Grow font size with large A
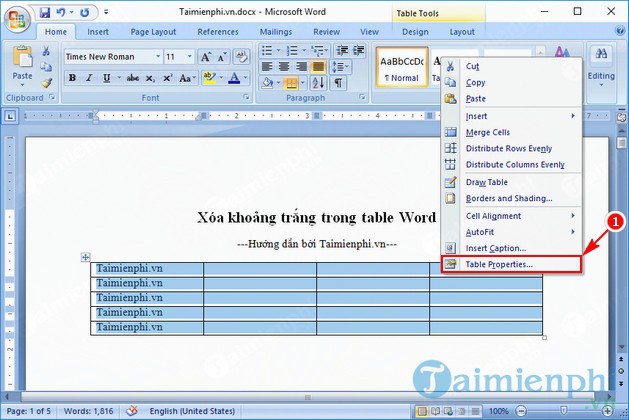Image resolution: width=629 pixels, height=420 pixels. (205, 57)
